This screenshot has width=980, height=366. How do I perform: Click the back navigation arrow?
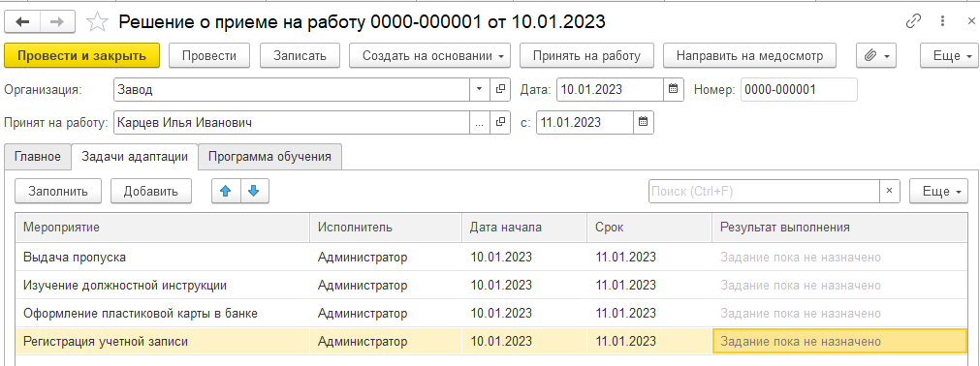(22, 22)
